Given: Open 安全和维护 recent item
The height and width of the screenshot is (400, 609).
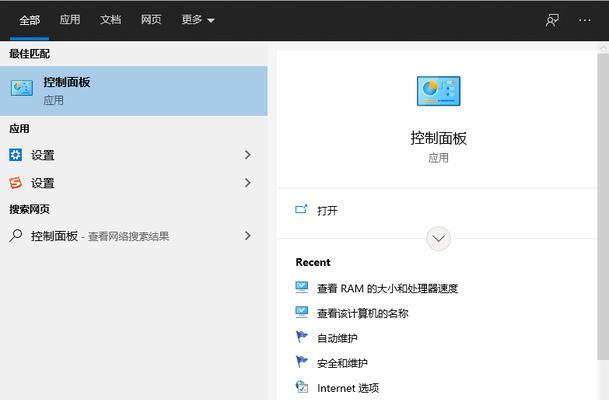Looking at the screenshot, I should point(342,363).
